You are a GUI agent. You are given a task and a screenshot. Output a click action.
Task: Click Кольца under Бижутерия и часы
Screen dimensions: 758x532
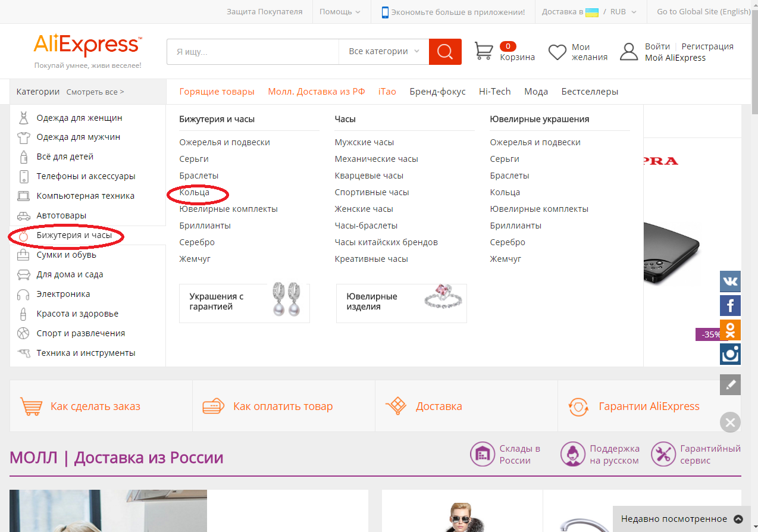[195, 192]
